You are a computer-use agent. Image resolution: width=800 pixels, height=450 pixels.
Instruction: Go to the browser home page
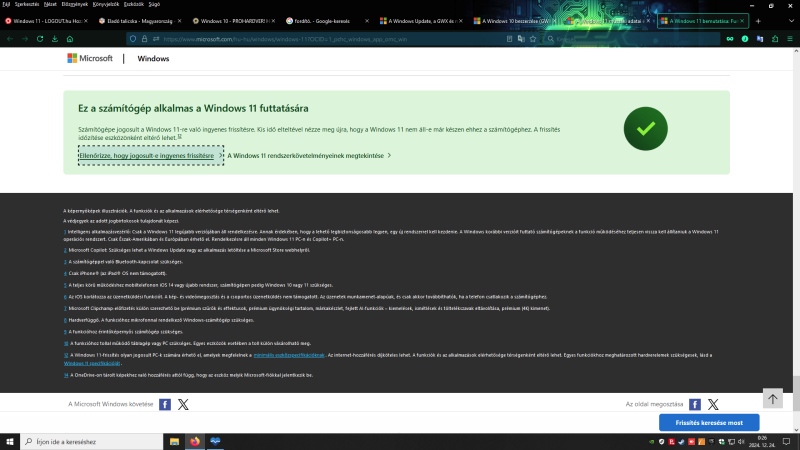70,39
